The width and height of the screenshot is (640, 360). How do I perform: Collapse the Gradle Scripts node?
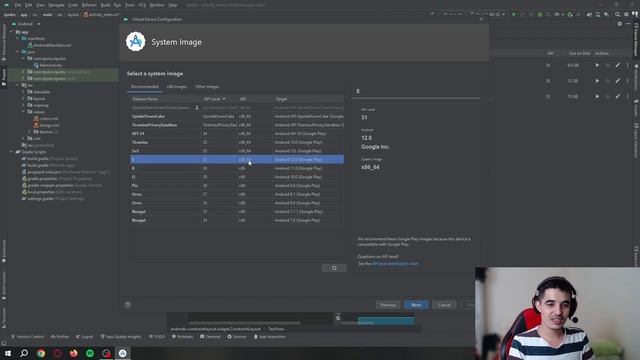tap(11, 152)
